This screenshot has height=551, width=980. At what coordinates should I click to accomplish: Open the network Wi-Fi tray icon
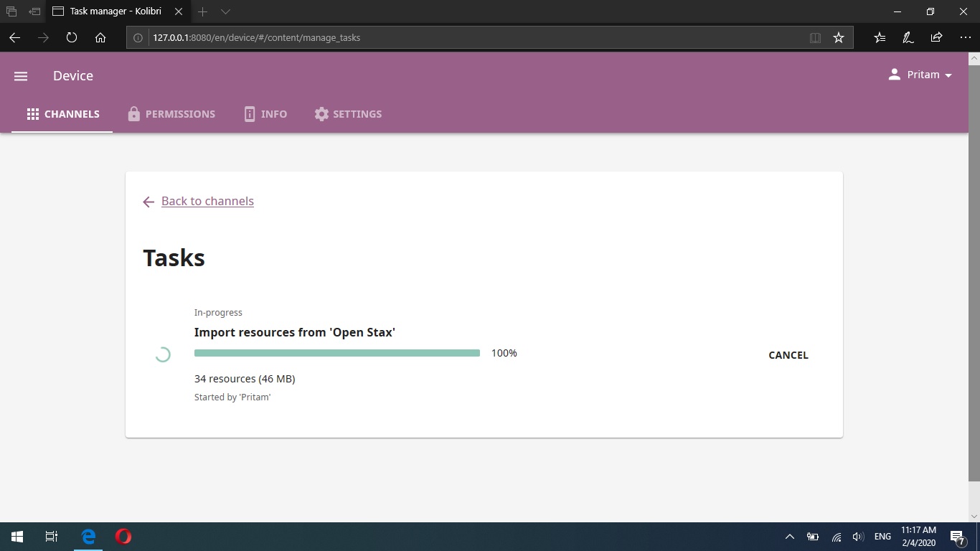tap(837, 537)
